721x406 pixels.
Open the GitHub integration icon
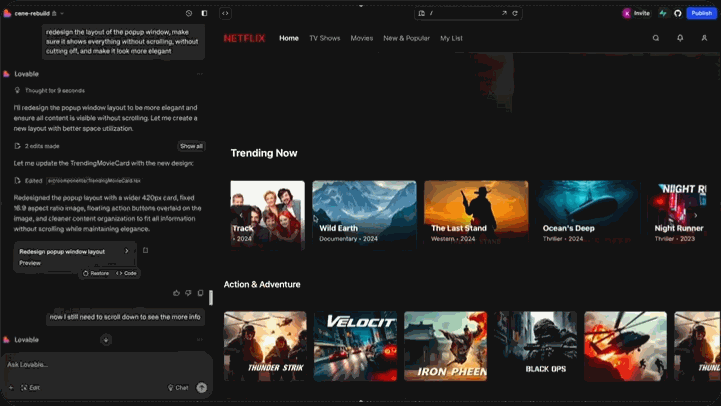[x=677, y=13]
